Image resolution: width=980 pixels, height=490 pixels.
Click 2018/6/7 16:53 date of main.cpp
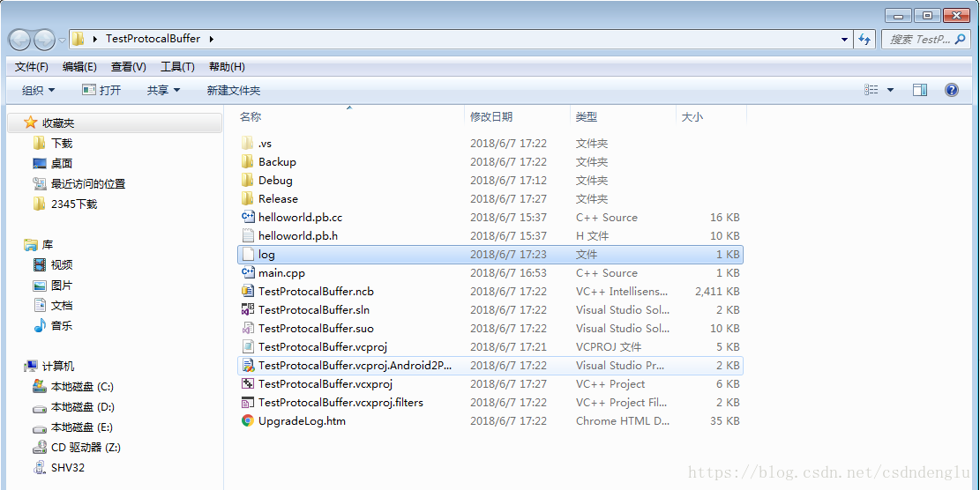508,273
